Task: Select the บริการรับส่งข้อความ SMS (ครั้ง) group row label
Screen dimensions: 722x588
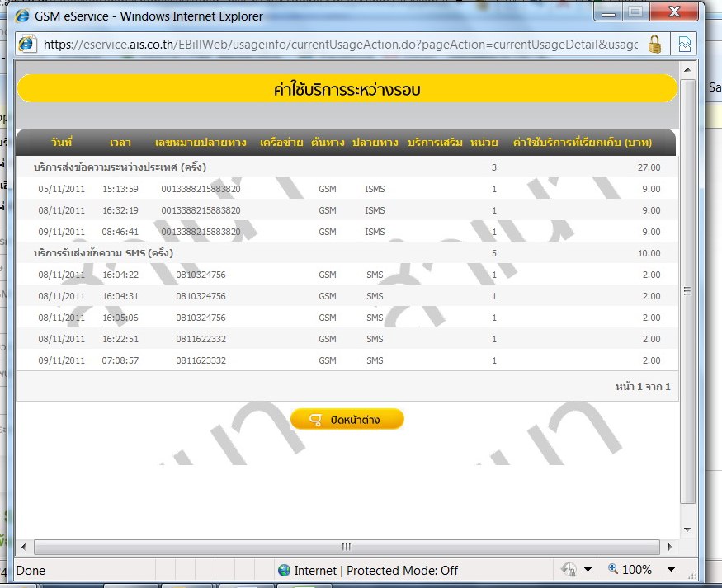Action: click(103, 253)
